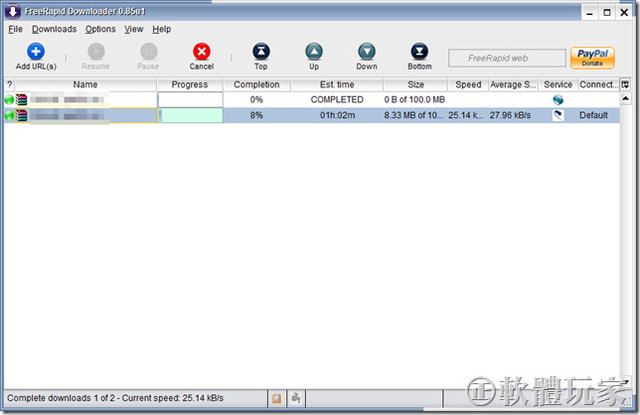
Task: Open the FreeRapid web link button
Action: (507, 58)
